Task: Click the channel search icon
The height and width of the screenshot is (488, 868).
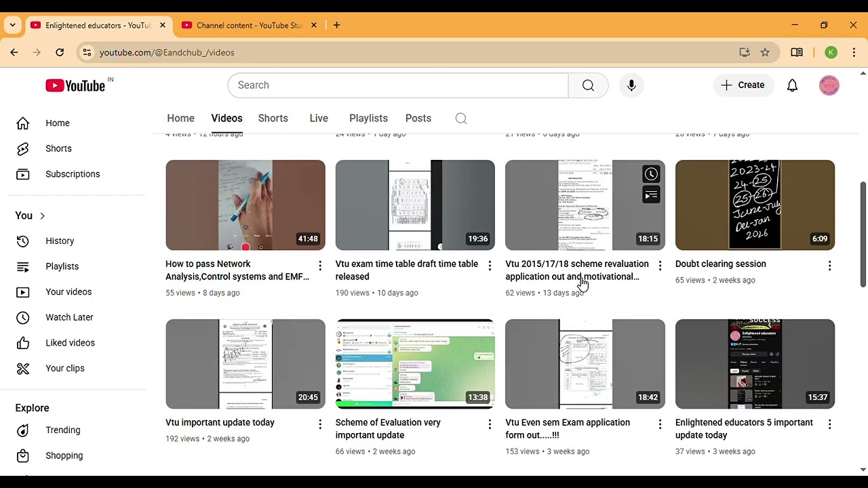Action: click(461, 119)
